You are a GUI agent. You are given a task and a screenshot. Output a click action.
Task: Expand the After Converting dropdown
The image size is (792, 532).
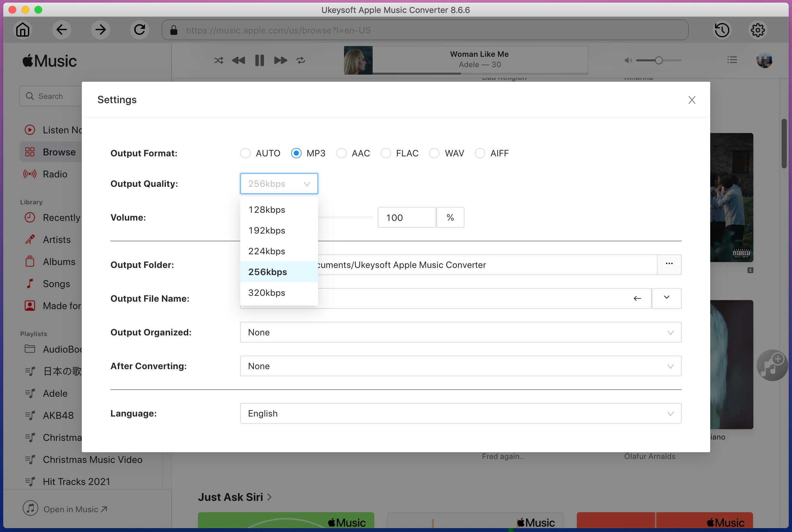(670, 366)
